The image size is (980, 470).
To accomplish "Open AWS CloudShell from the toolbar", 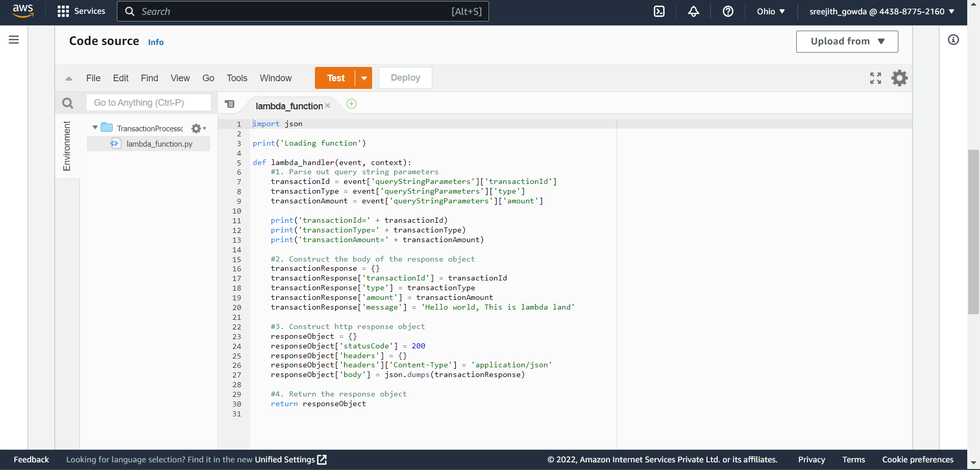I will tap(658, 11).
